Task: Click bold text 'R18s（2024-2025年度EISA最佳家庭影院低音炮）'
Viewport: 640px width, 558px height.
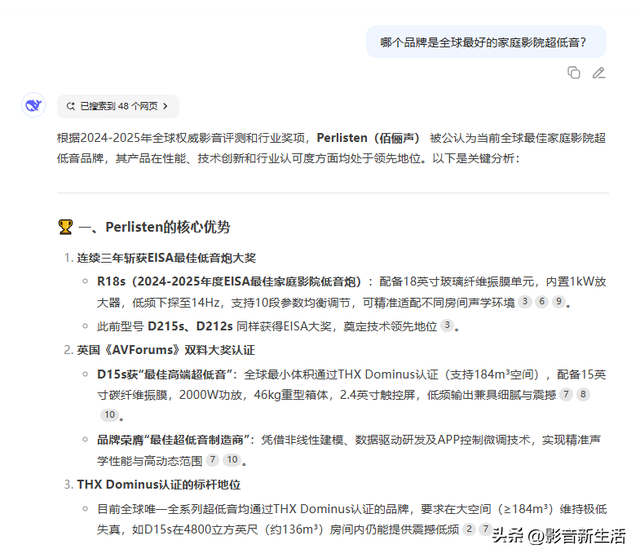Action: click(x=229, y=282)
